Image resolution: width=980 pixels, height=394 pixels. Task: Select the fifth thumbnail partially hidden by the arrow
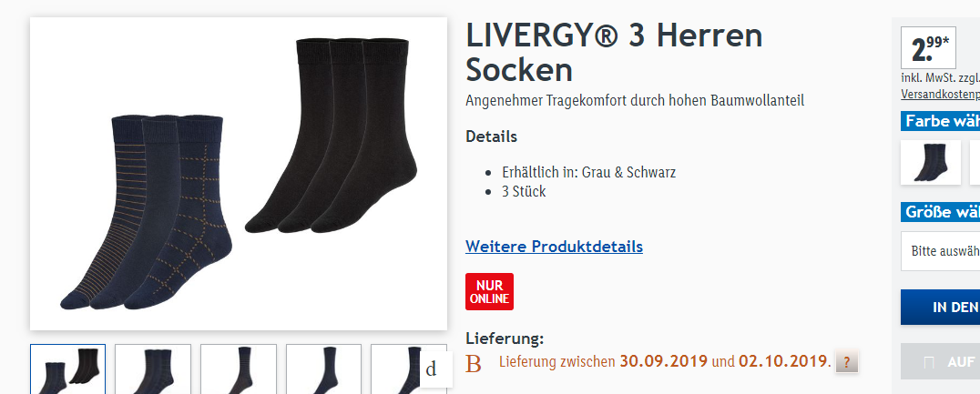pyautogui.click(x=395, y=369)
